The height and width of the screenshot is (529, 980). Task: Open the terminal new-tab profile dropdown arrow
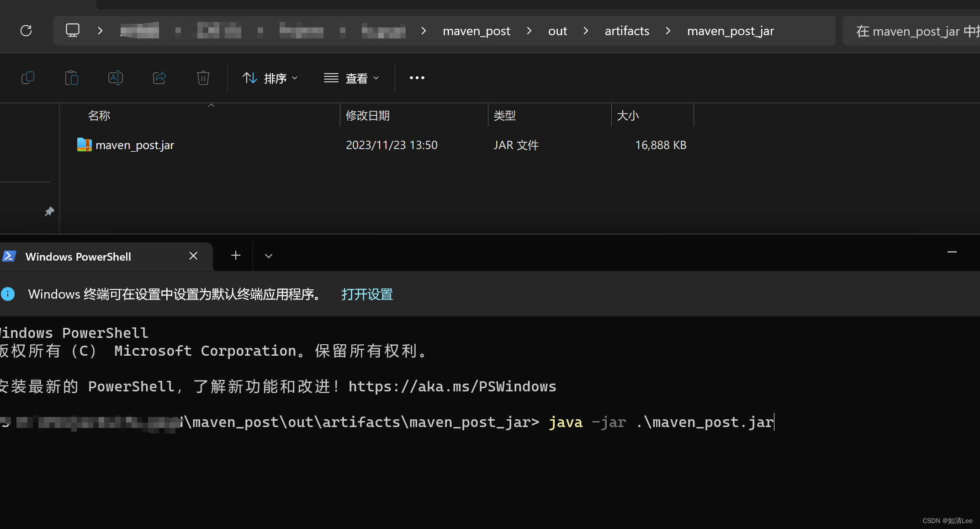(x=269, y=256)
